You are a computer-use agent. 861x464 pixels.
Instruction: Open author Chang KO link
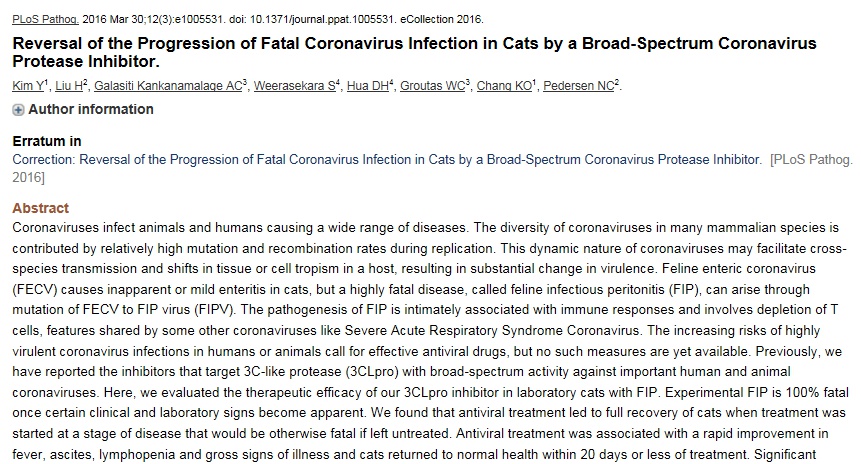click(x=504, y=86)
